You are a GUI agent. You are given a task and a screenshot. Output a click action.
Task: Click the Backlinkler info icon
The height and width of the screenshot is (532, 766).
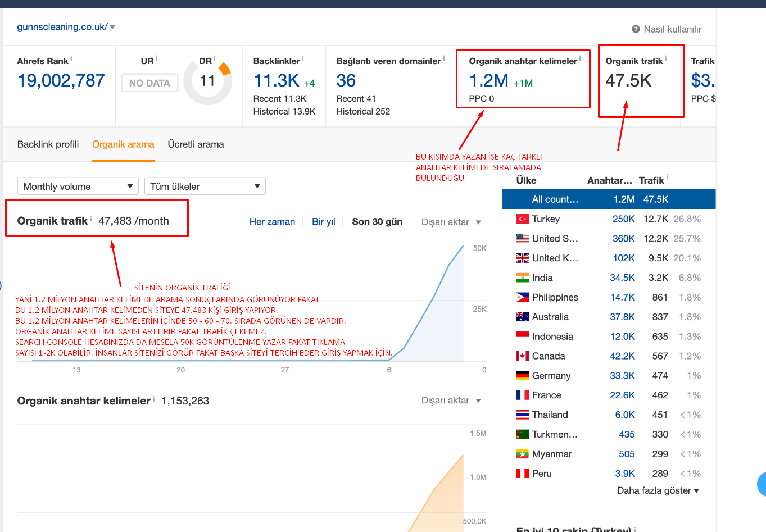(x=303, y=58)
